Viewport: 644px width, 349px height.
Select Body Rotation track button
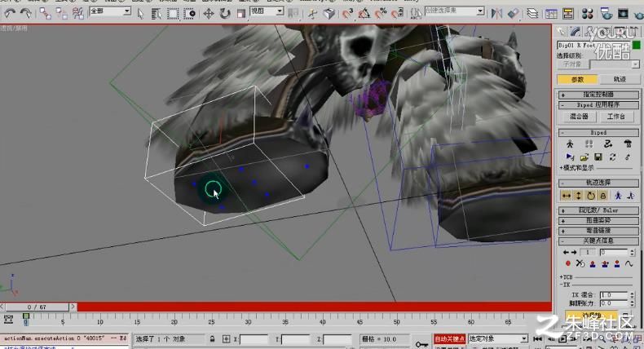(x=591, y=196)
